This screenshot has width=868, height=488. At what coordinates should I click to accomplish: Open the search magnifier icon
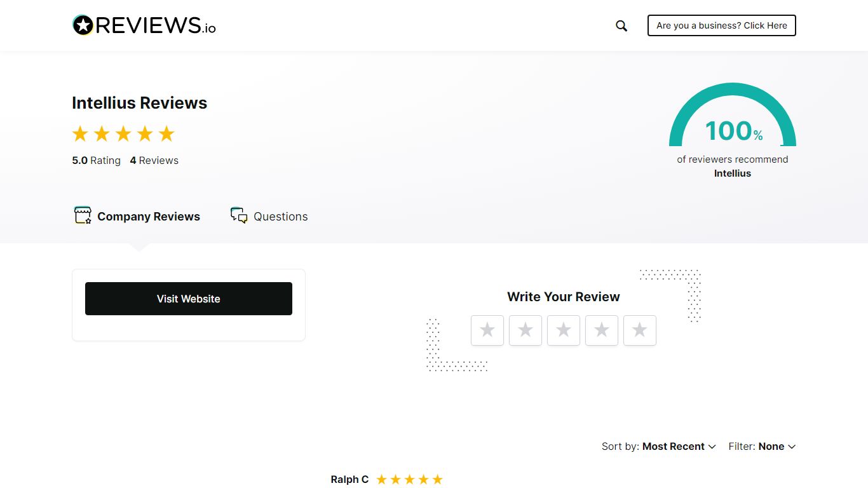621,26
